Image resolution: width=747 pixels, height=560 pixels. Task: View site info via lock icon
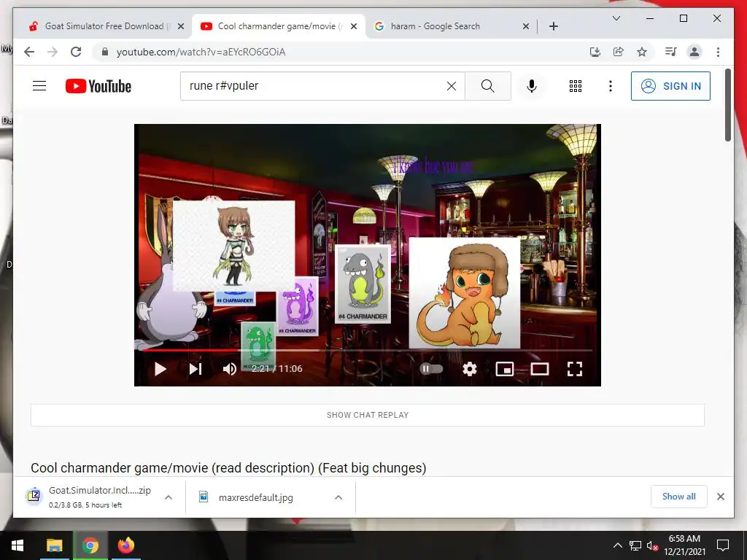click(105, 52)
